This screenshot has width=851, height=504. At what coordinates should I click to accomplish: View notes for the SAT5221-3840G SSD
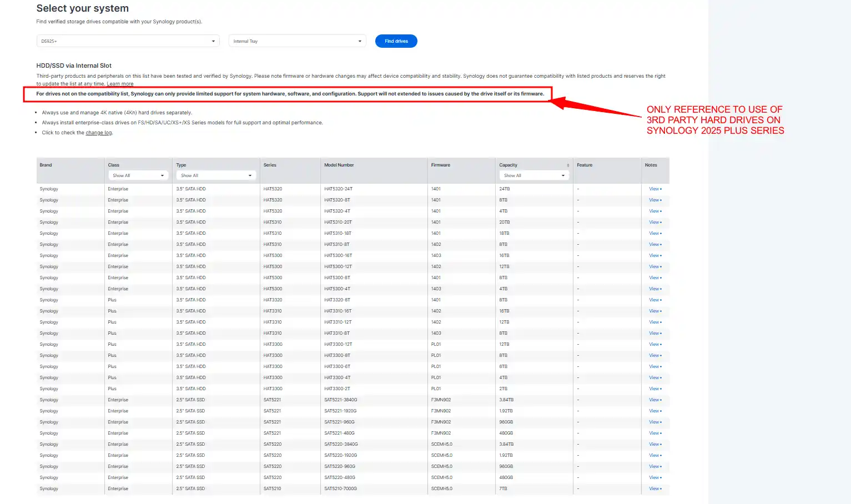point(654,400)
